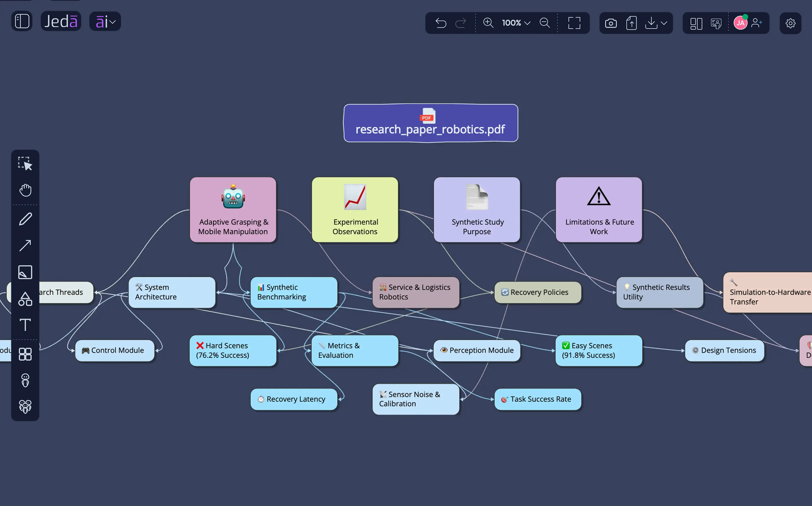Toggle the left sidebar panel icon

22,21
